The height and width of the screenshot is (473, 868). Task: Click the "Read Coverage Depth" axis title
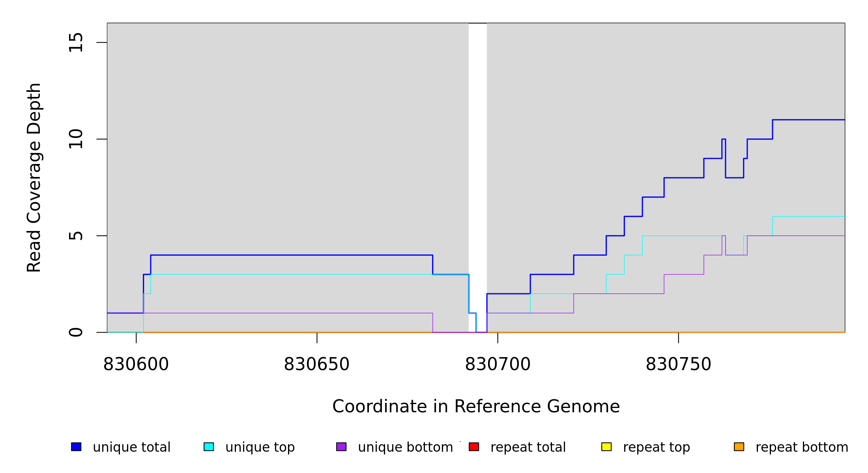34,177
